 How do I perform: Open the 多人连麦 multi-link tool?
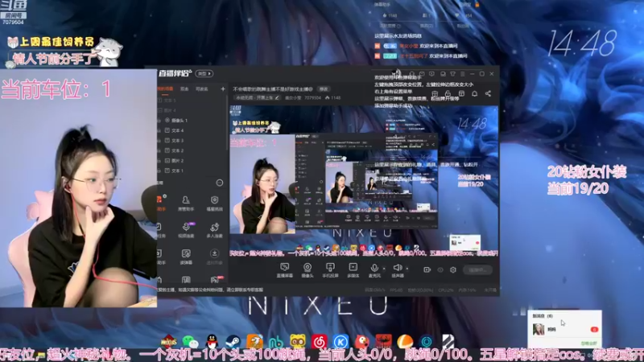click(214, 230)
